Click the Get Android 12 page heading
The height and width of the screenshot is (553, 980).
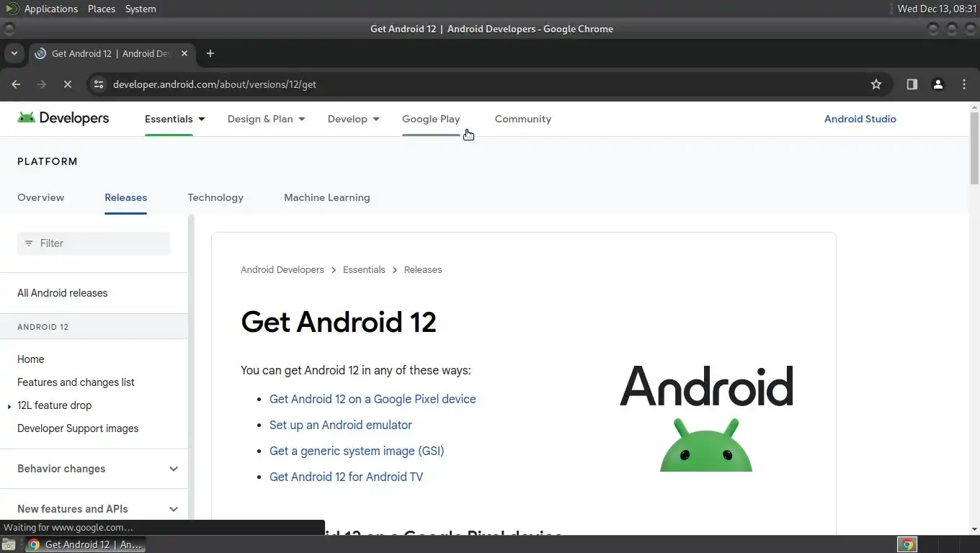339,322
